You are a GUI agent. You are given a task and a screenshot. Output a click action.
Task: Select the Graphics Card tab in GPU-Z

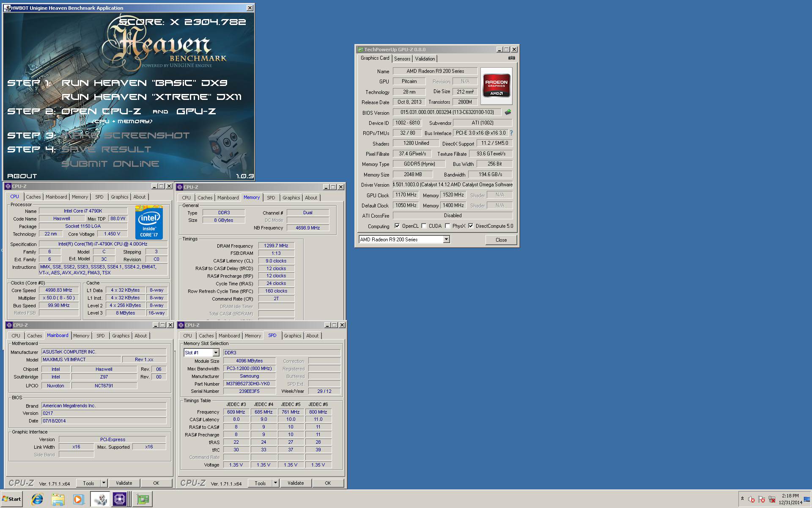(375, 58)
